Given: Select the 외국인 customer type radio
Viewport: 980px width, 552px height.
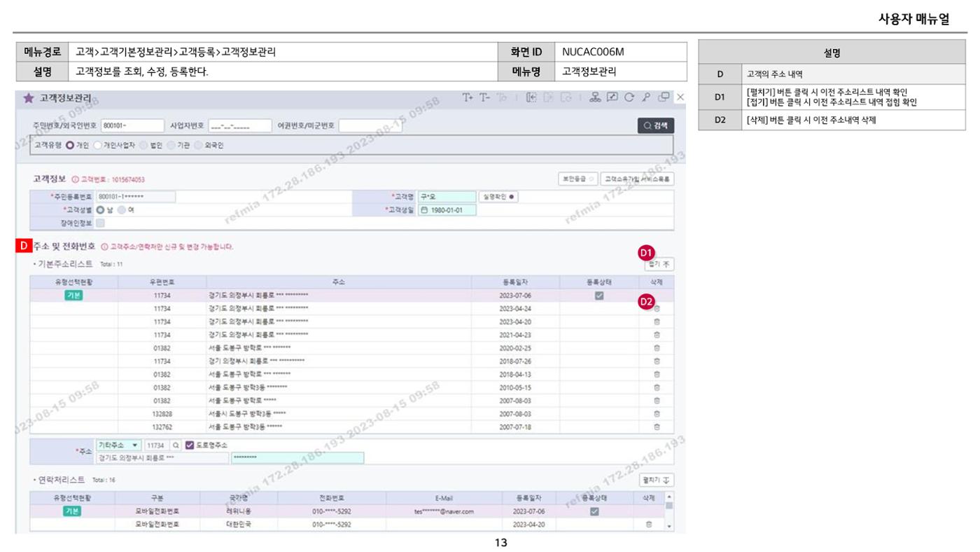Looking at the screenshot, I should [x=198, y=146].
